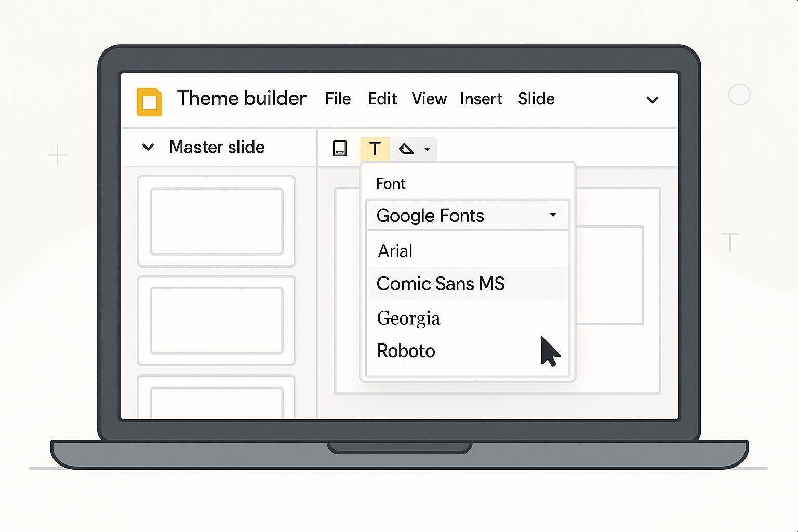Open the Google Fonts combo box

pyautogui.click(x=468, y=216)
